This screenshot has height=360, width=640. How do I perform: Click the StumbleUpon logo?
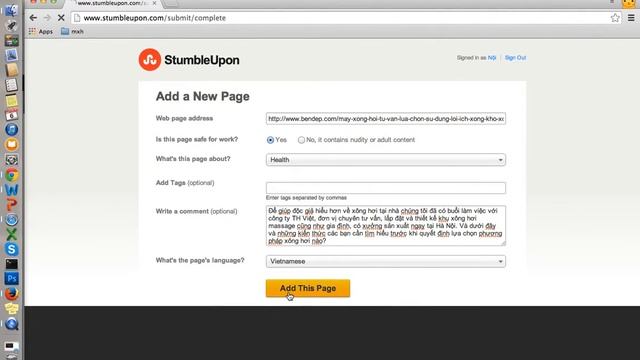tap(189, 60)
